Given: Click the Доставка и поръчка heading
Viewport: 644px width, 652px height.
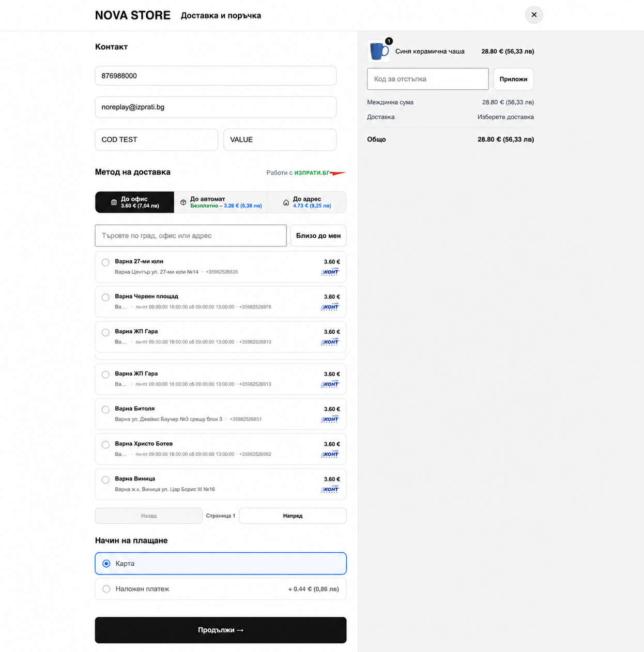Looking at the screenshot, I should click(x=221, y=15).
